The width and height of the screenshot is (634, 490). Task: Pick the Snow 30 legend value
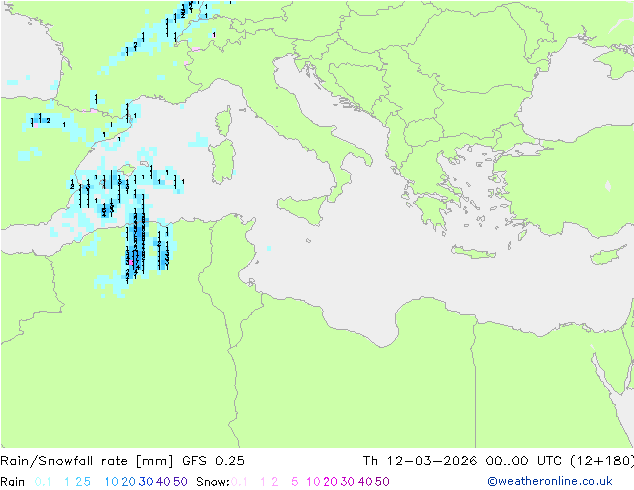[x=348, y=482]
